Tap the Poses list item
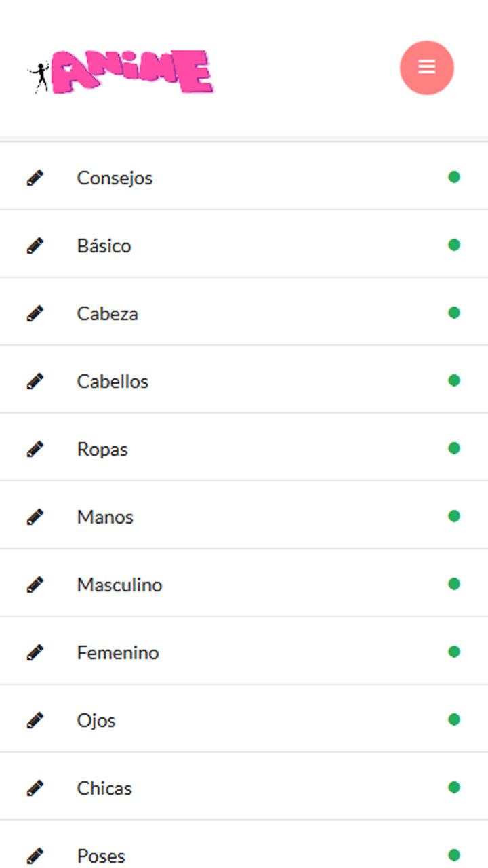 [101, 856]
